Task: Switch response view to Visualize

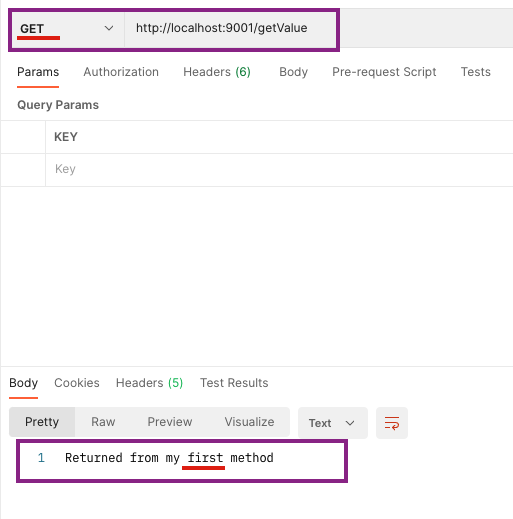Action: click(x=249, y=422)
